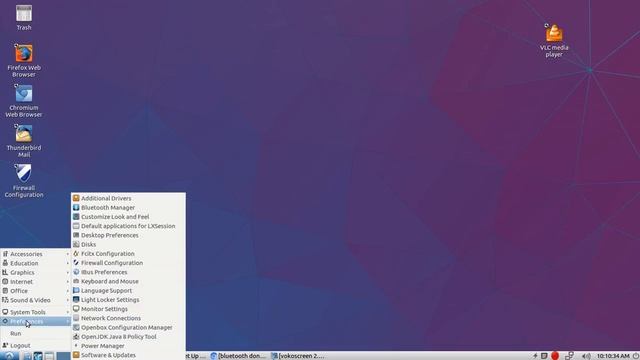Open Monitor Settings
Image resolution: width=640 pixels, height=360 pixels.
tap(128, 309)
